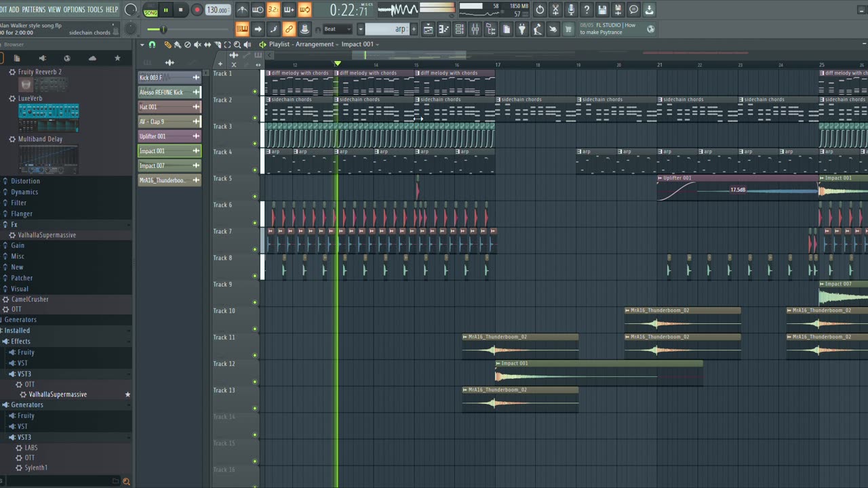Select the playlist Mute tool
This screenshot has width=868, height=488.
[197, 45]
